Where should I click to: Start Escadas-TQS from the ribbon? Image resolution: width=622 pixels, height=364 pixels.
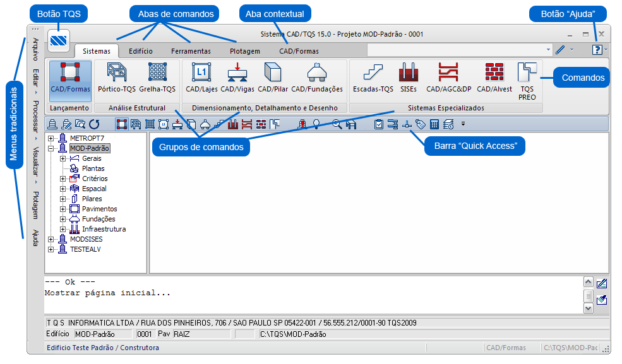tap(373, 78)
